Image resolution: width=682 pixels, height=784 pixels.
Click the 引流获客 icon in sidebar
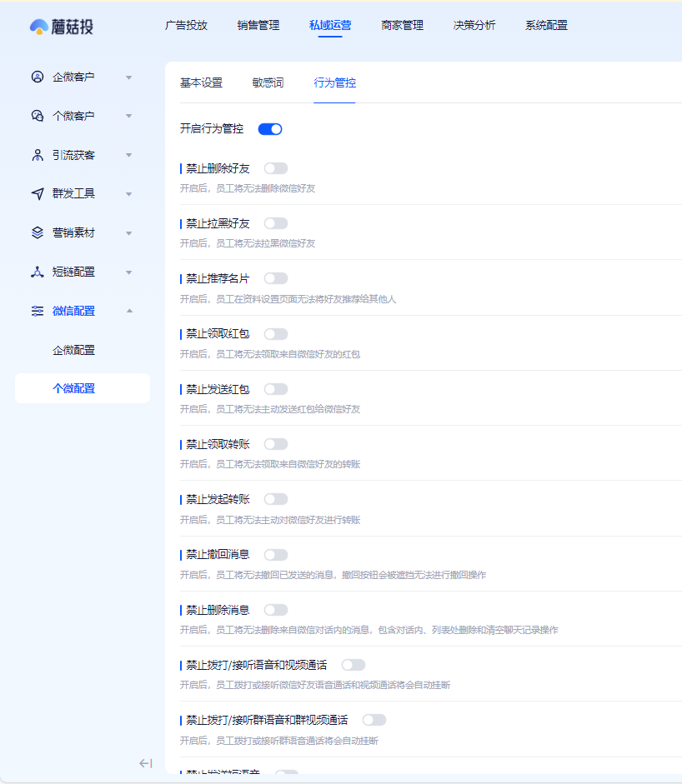tap(37, 154)
